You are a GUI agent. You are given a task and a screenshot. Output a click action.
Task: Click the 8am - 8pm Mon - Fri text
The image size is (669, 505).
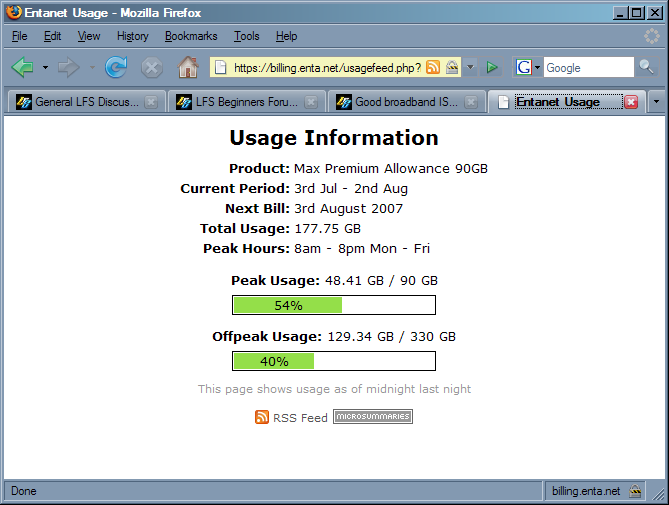coord(362,249)
